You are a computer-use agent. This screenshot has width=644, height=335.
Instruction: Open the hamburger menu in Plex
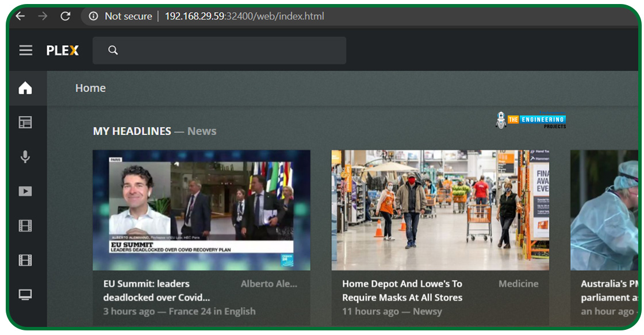[25, 50]
